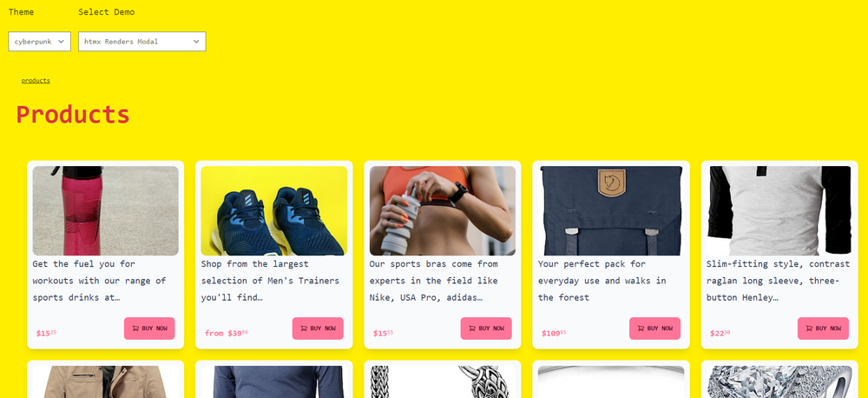This screenshot has height=398, width=868.
Task: Buy the $22.30 raglan Henley shirt
Action: click(823, 328)
